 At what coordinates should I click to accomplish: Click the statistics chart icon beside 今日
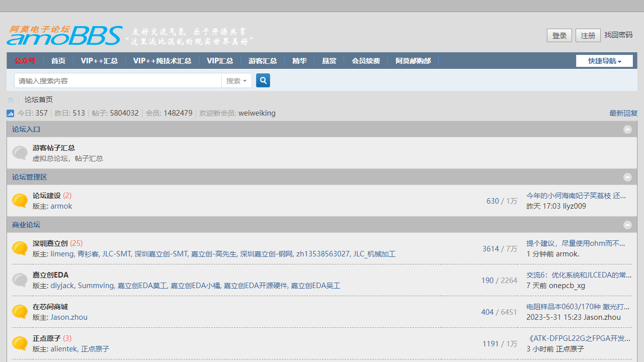tap(11, 113)
